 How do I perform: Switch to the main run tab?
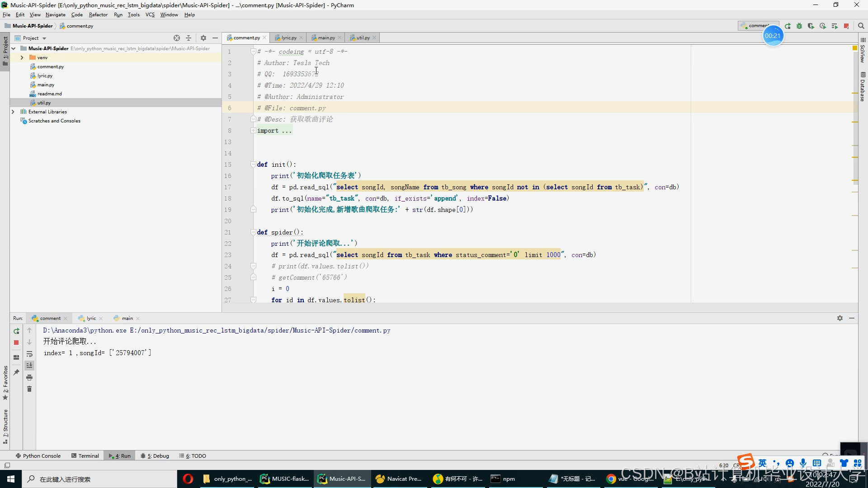127,318
